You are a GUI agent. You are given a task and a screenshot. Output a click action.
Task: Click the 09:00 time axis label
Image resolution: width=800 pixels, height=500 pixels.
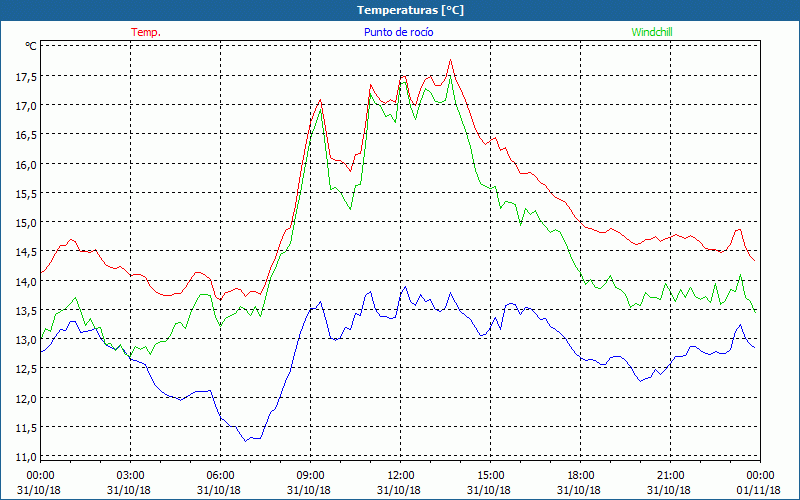[x=310, y=476]
